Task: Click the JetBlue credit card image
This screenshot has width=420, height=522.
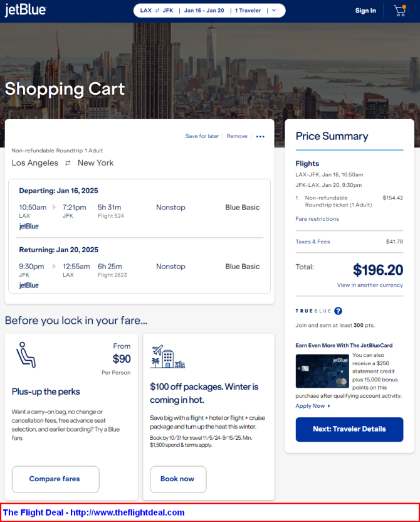Action: point(322,371)
